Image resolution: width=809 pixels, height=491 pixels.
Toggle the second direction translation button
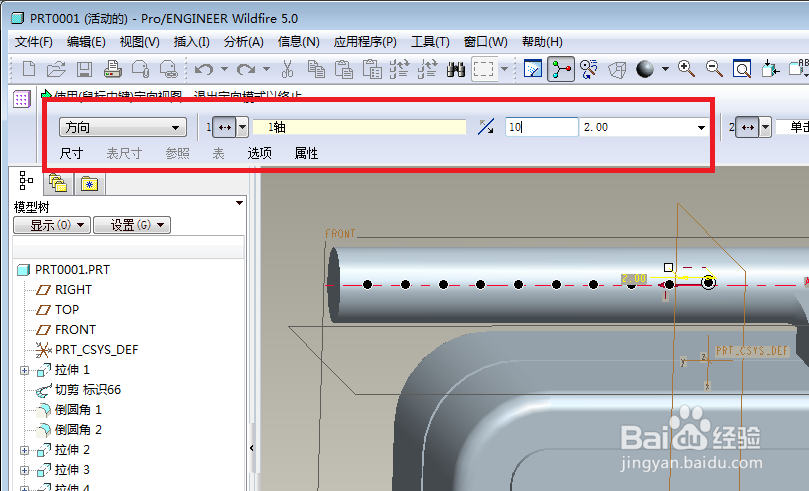tap(748, 127)
